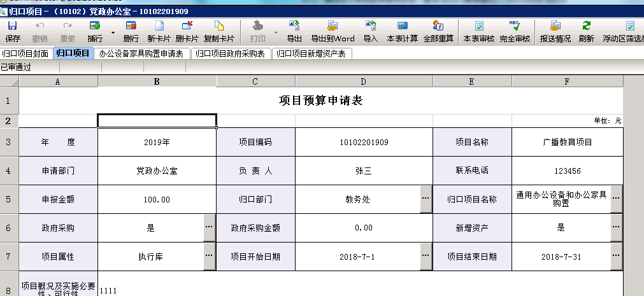Create a new card with 新卡片

159,31
